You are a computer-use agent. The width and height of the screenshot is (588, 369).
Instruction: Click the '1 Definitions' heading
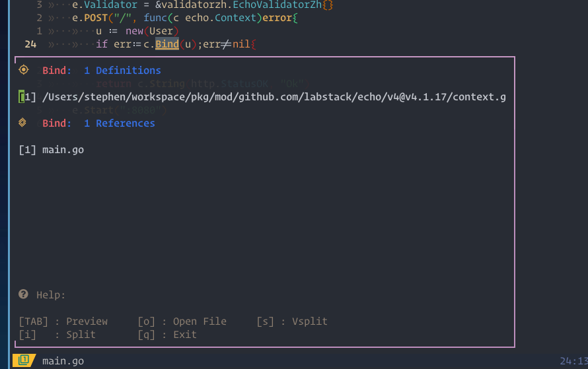[x=122, y=71]
